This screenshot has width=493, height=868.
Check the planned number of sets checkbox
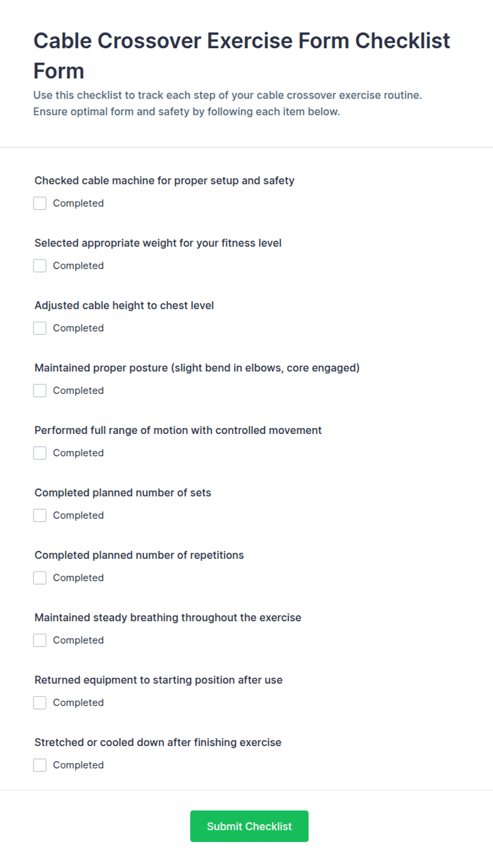40,516
